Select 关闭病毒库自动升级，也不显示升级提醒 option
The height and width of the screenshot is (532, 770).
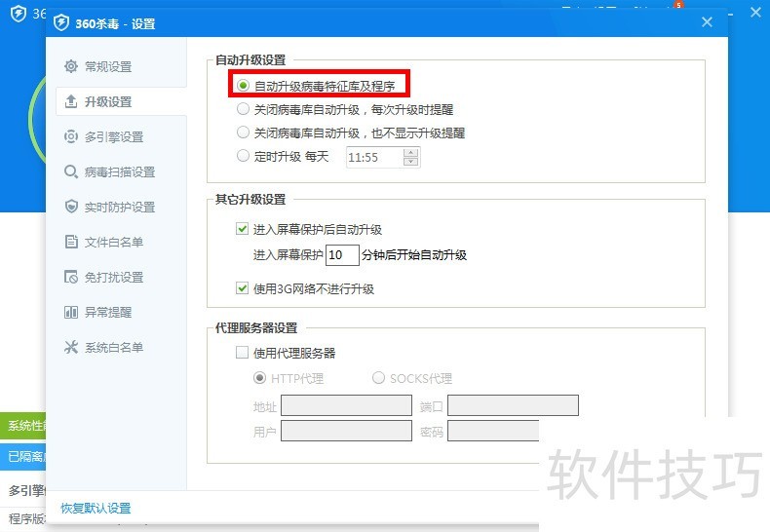(243, 132)
